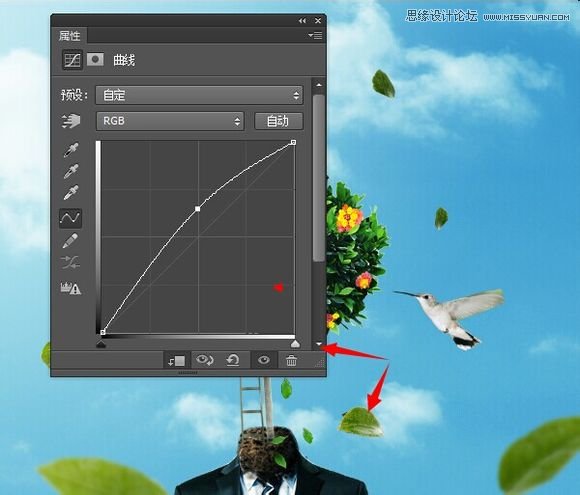The width and height of the screenshot is (580, 495).
Task: Close the properties panel
Action: 318,21
